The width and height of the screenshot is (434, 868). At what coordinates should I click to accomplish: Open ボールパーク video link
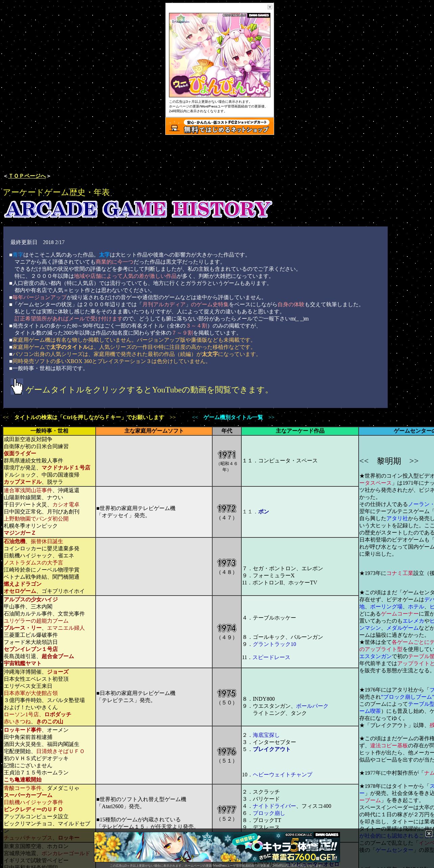pyautogui.click(x=312, y=706)
